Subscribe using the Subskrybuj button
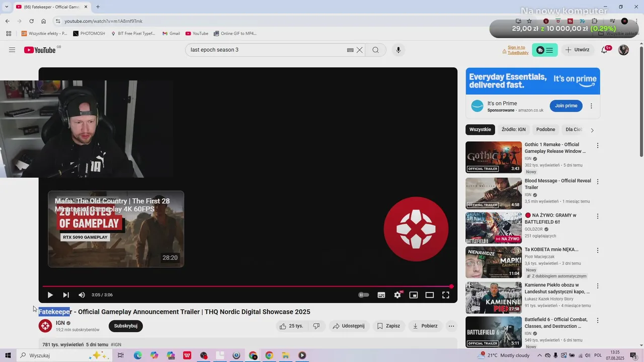The height and width of the screenshot is (362, 644). click(x=126, y=326)
